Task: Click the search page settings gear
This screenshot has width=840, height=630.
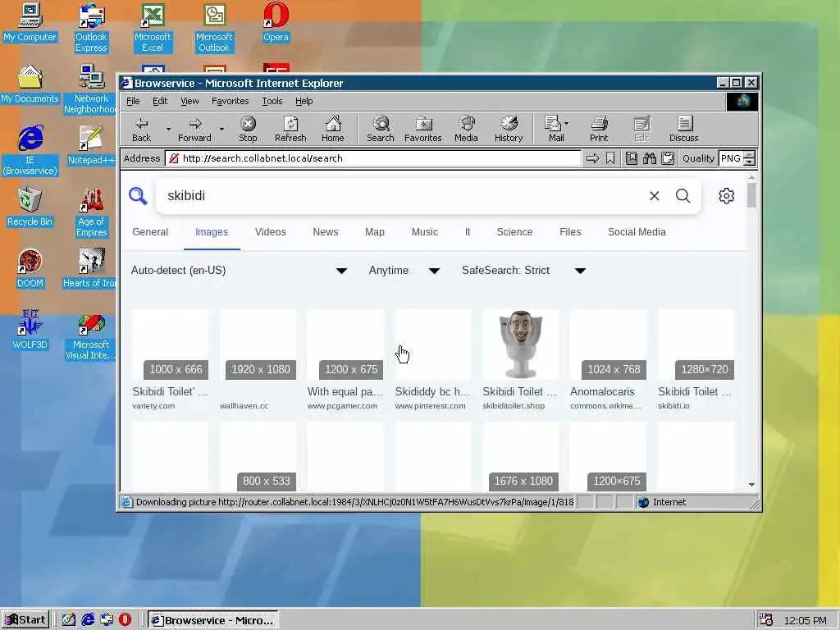Action: pyautogui.click(x=727, y=195)
